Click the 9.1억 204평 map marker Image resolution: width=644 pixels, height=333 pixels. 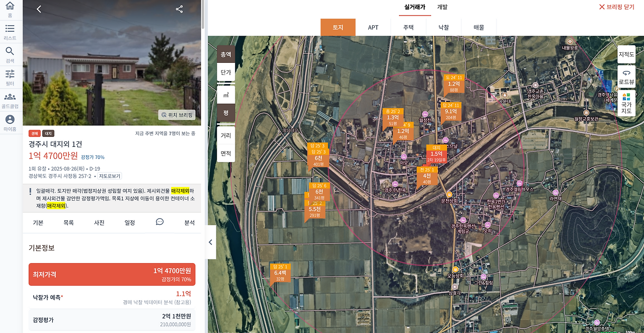[450, 112]
